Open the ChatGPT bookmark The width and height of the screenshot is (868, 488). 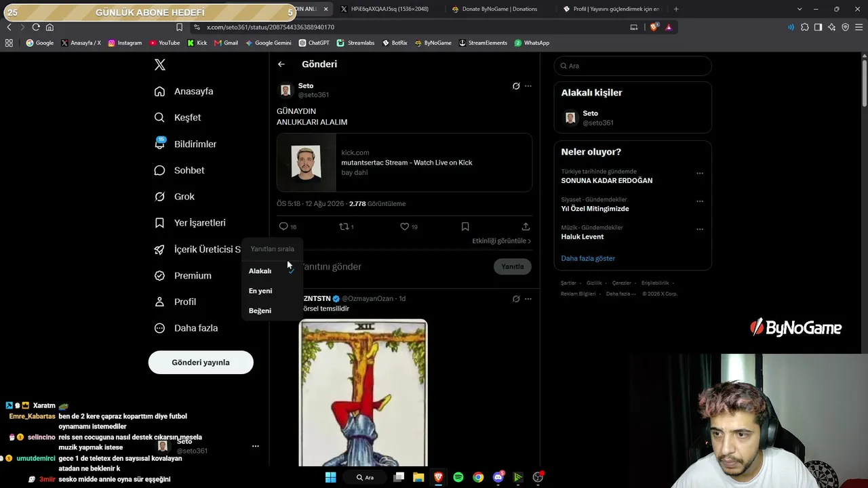[314, 43]
